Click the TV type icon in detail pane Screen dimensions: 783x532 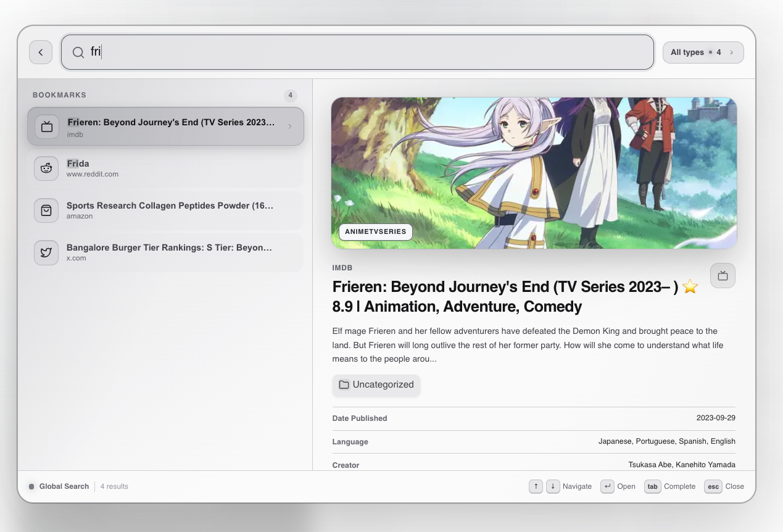723,276
